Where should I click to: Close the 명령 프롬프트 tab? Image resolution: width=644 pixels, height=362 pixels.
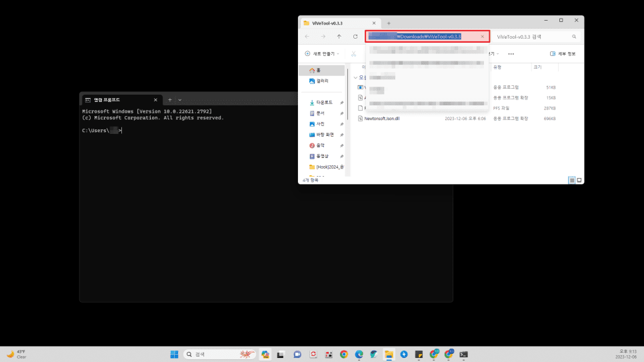pyautogui.click(x=155, y=100)
